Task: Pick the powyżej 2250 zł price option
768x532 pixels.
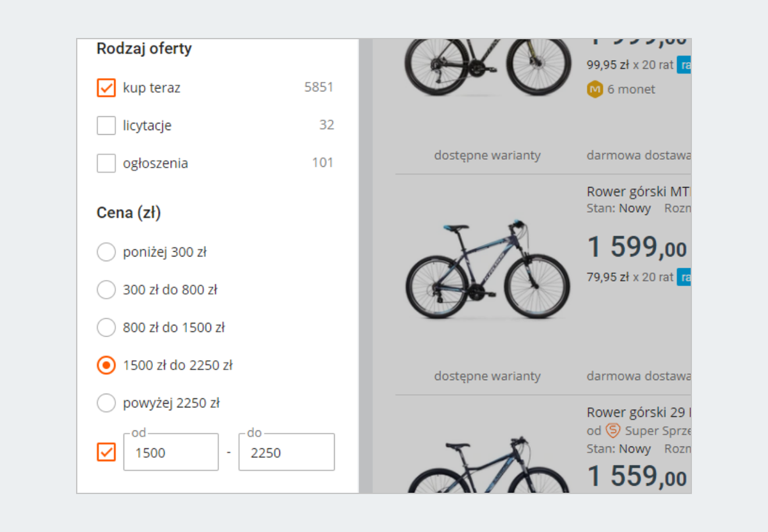Action: tap(106, 403)
